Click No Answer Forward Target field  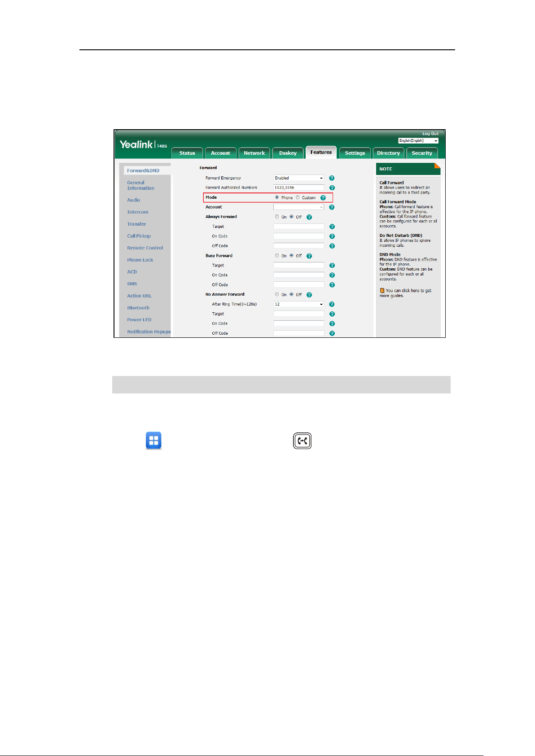tap(298, 314)
